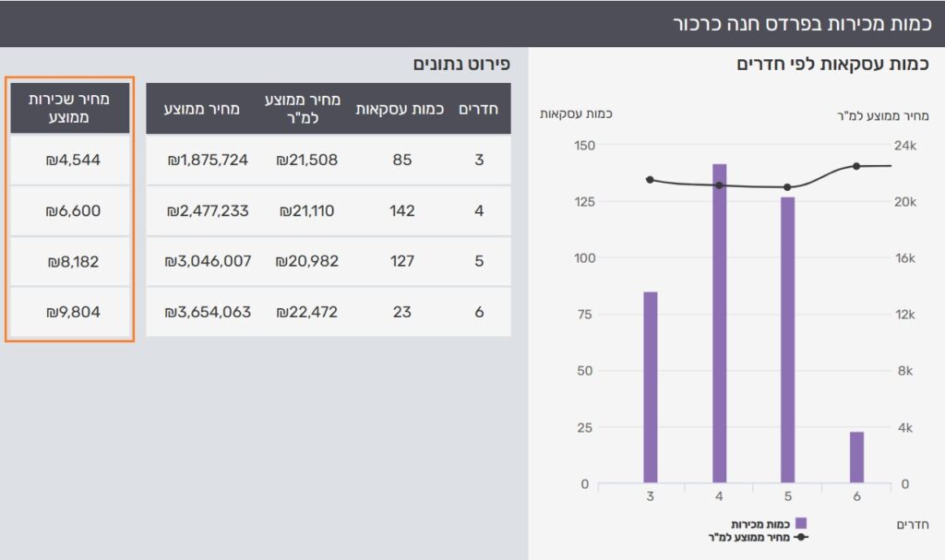Click the tallest purple bar for 4 rooms

pos(719,323)
